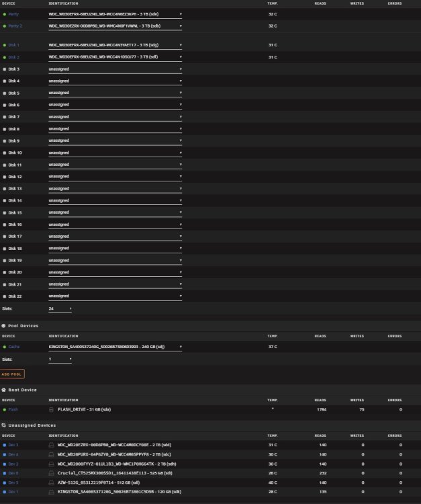Click the gray status square for Disk 3
The height and width of the screenshot is (504, 421).
(5, 69)
